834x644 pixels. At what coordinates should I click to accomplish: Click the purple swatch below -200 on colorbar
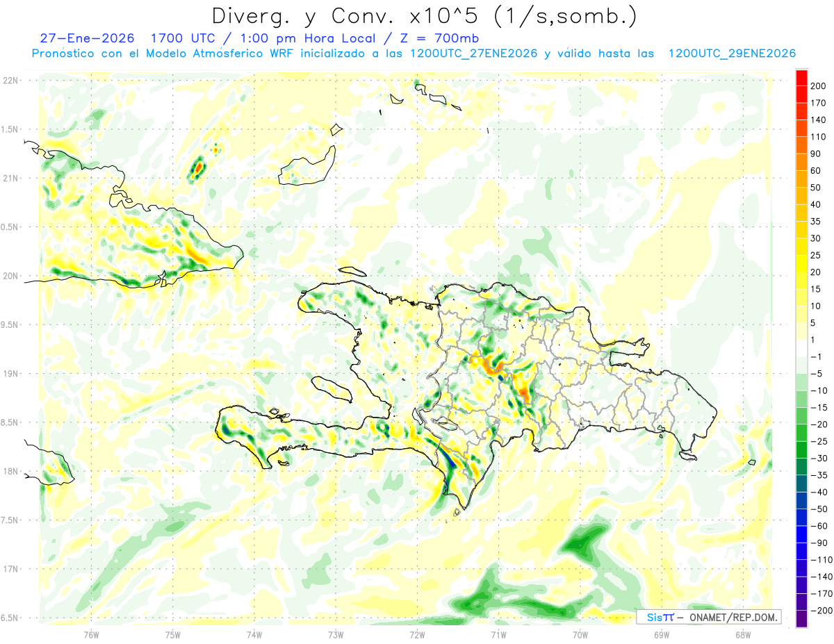point(801,619)
